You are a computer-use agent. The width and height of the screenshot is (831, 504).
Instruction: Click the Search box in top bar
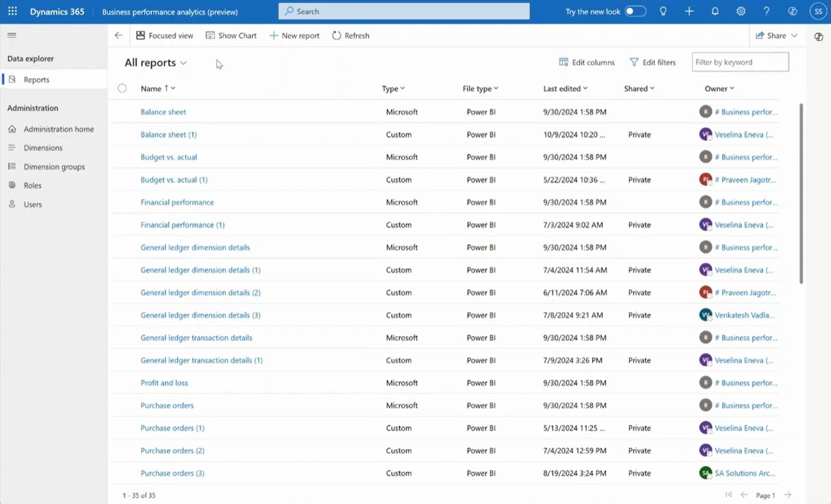coord(404,11)
